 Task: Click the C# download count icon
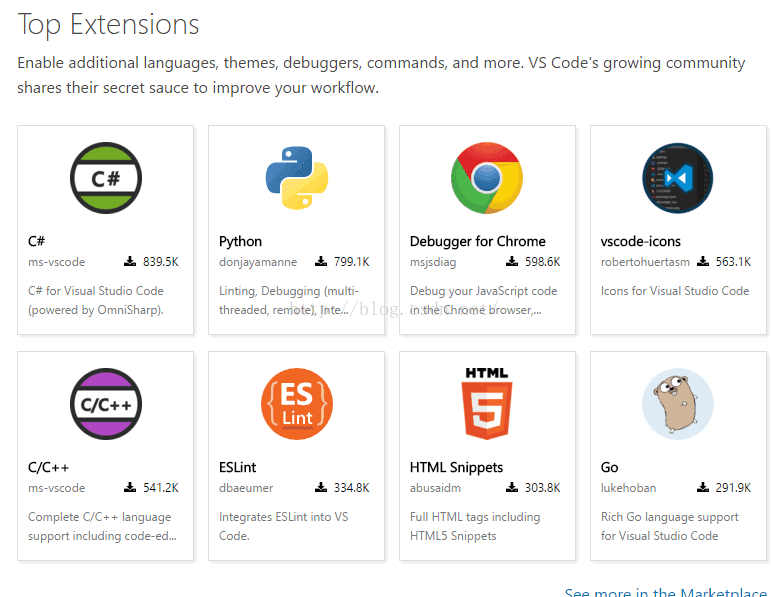coord(130,262)
